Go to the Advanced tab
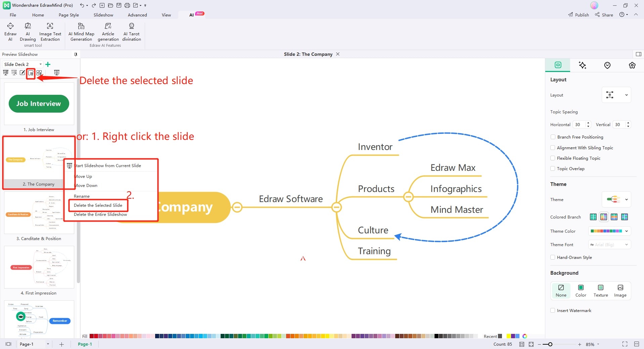Screen dimensions: 644x349 137,15
